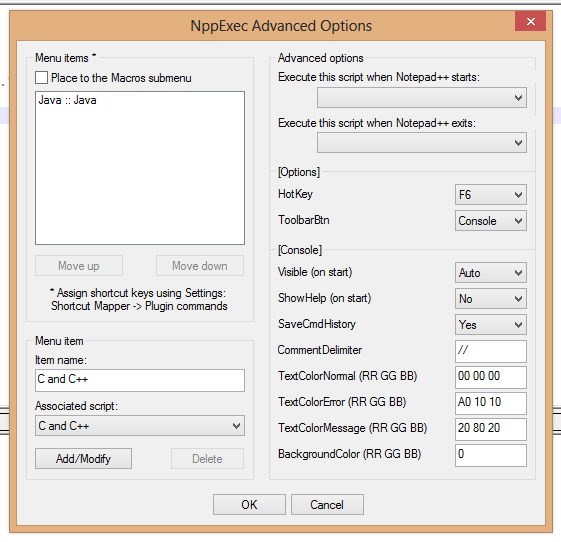Click the TextColorError value field
This screenshot has height=542, width=561.
tap(491, 403)
